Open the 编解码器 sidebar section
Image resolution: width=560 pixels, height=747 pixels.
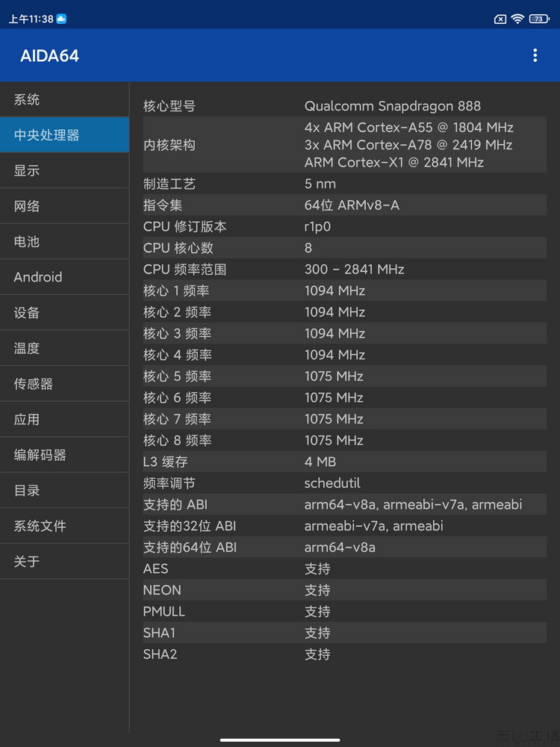coord(64,455)
